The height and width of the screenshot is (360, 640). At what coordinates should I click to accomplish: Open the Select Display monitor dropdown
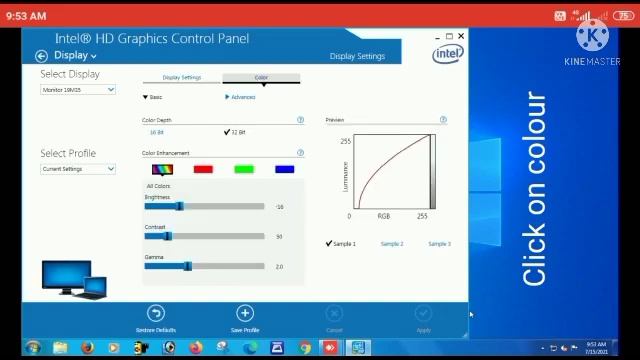(x=78, y=90)
